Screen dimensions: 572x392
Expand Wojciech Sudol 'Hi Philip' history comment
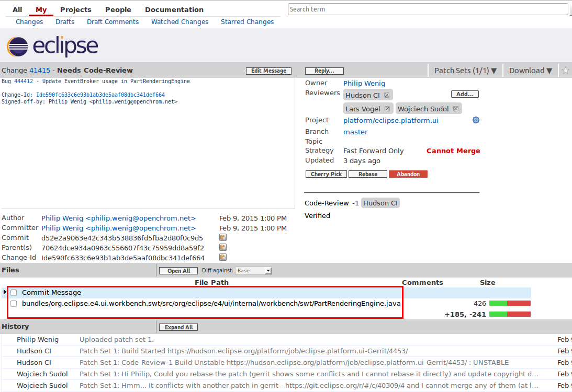pos(309,374)
